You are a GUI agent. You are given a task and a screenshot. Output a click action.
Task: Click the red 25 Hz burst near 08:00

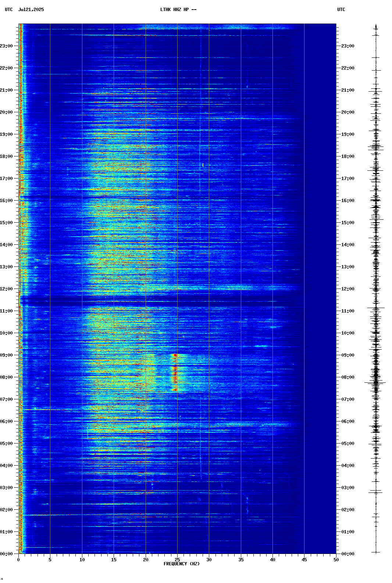coord(175,372)
